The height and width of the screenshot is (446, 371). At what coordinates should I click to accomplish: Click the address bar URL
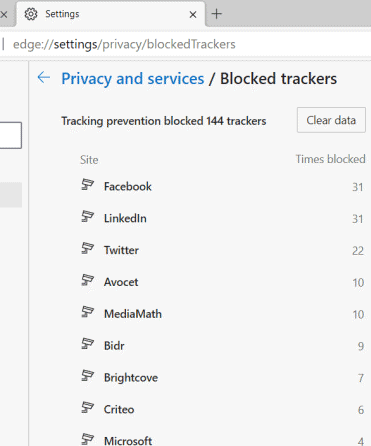tap(124, 44)
